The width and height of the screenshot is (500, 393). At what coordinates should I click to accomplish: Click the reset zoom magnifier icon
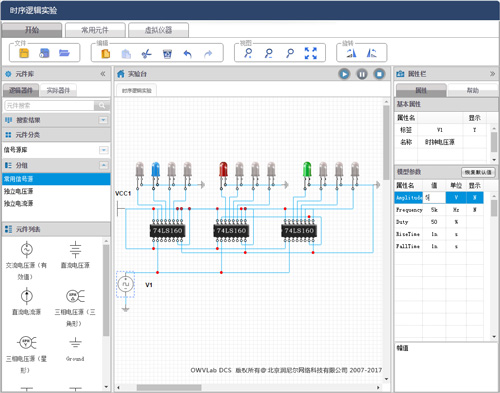[x=290, y=53]
